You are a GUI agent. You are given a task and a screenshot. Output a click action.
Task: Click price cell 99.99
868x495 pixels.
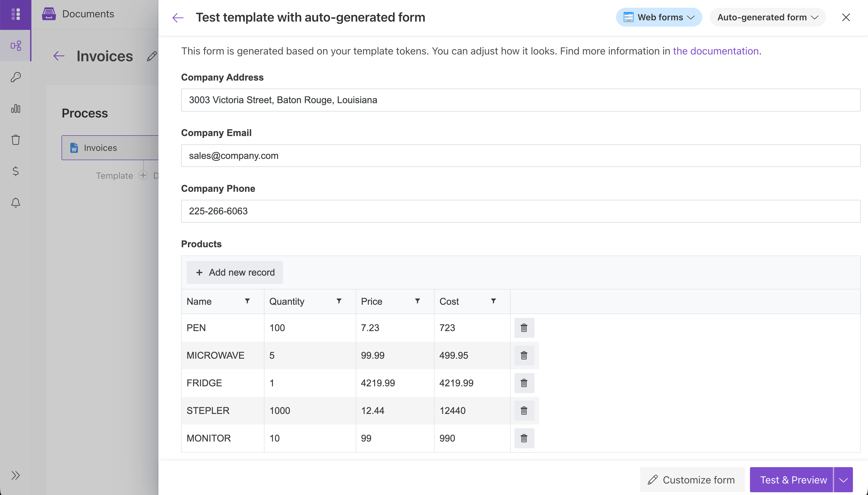click(x=395, y=355)
